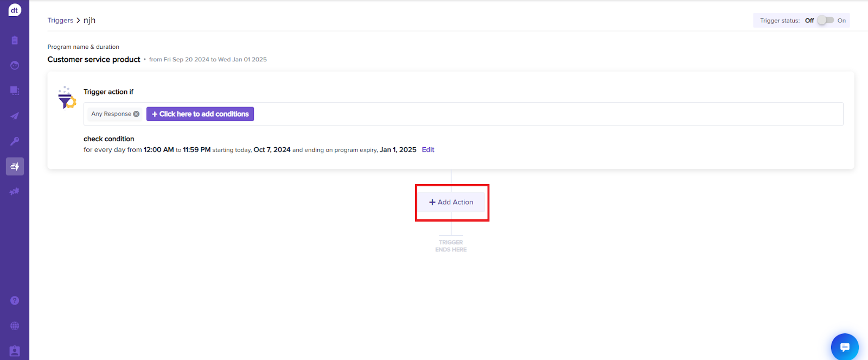Open the help question mark icon
Viewport: 868px width, 360px height.
pos(15,300)
